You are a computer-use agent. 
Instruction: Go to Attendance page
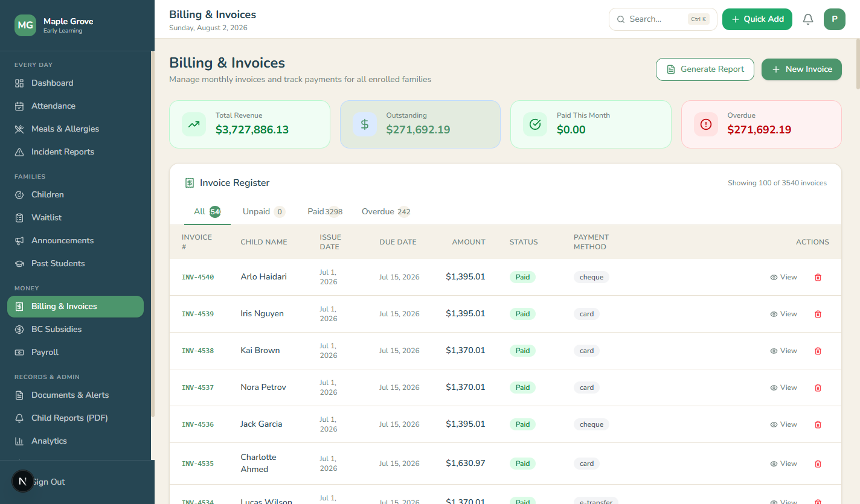[x=75, y=106]
